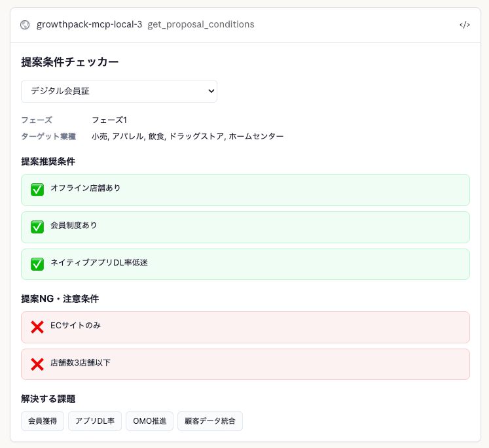
Task: Click the オフライン店舗あり condition text
Action: coord(86,188)
